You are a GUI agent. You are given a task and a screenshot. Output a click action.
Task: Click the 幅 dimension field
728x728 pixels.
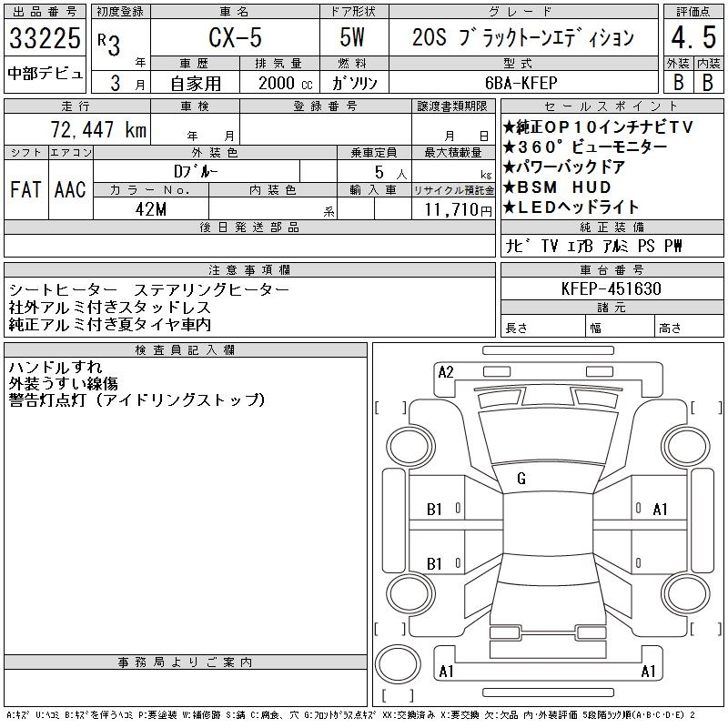point(620,328)
